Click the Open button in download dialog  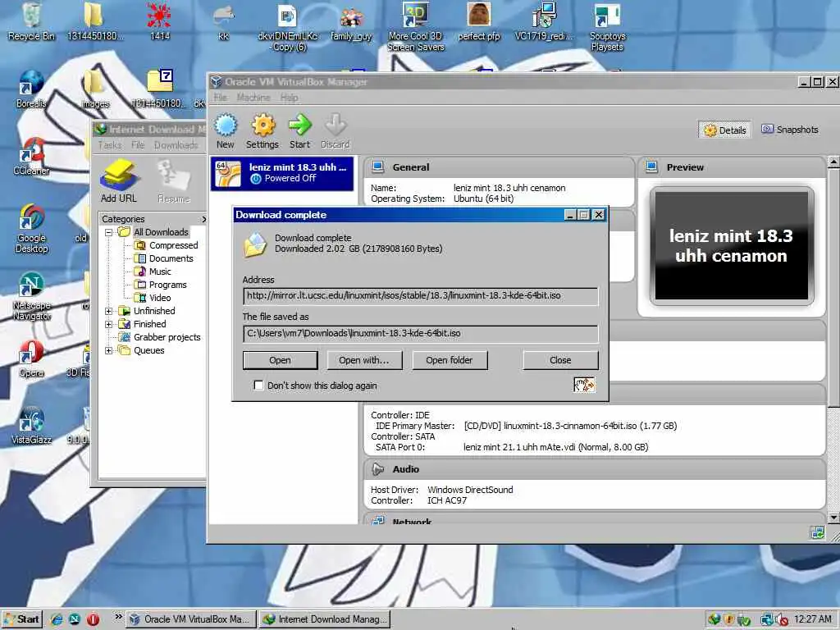point(281,360)
